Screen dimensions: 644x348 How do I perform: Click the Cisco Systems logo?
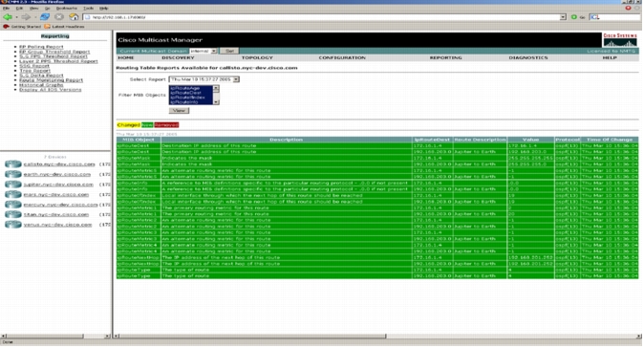pos(620,40)
